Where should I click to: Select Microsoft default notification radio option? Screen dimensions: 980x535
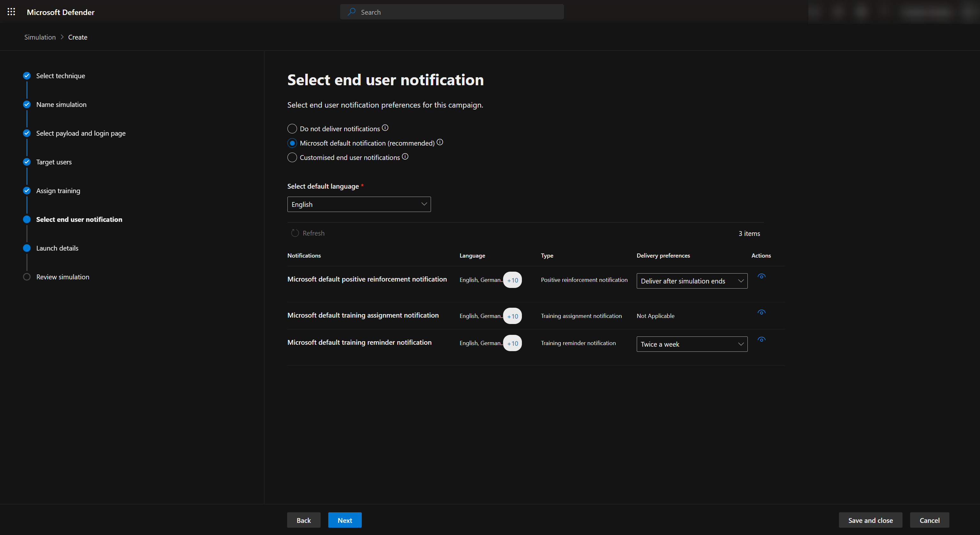(292, 143)
